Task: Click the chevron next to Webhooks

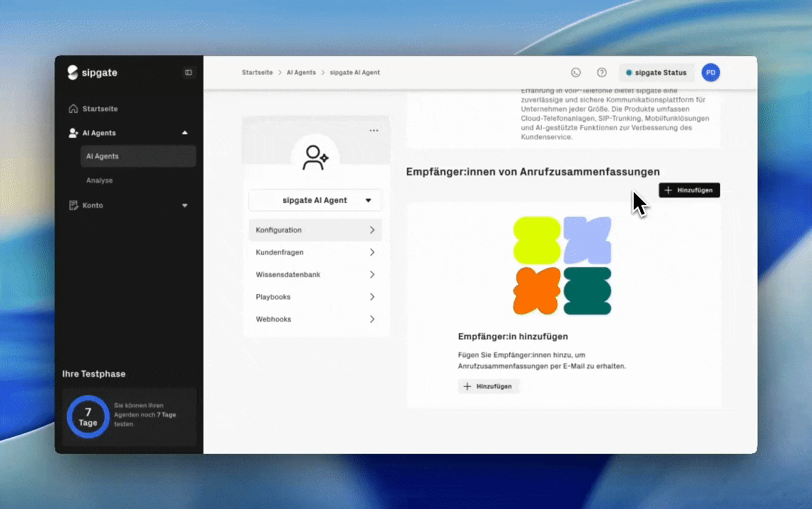Action: (x=372, y=319)
